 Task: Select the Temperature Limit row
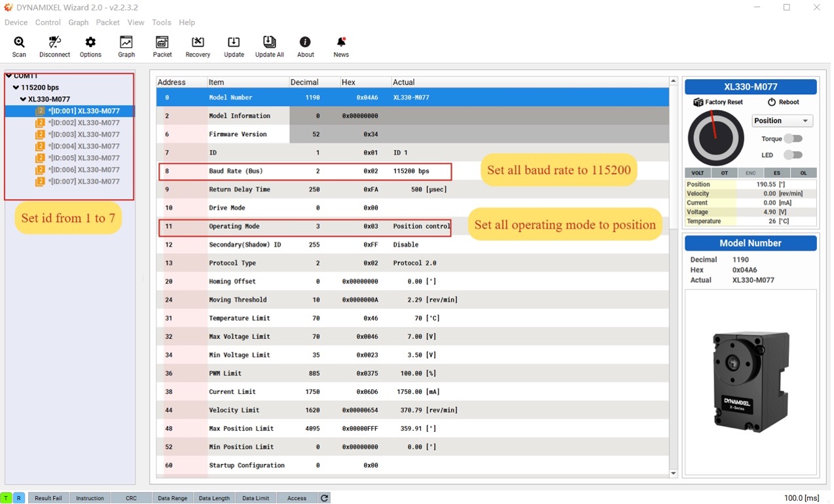pyautogui.click(x=412, y=318)
